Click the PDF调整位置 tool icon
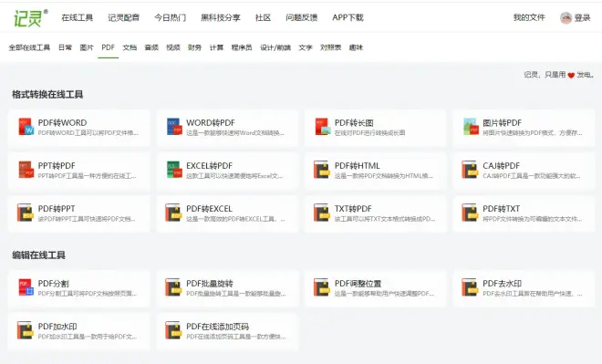The width and height of the screenshot is (602, 364). pyautogui.click(x=322, y=287)
